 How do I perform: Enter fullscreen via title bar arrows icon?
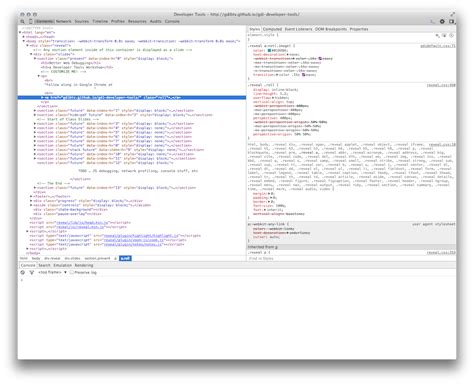click(x=452, y=14)
